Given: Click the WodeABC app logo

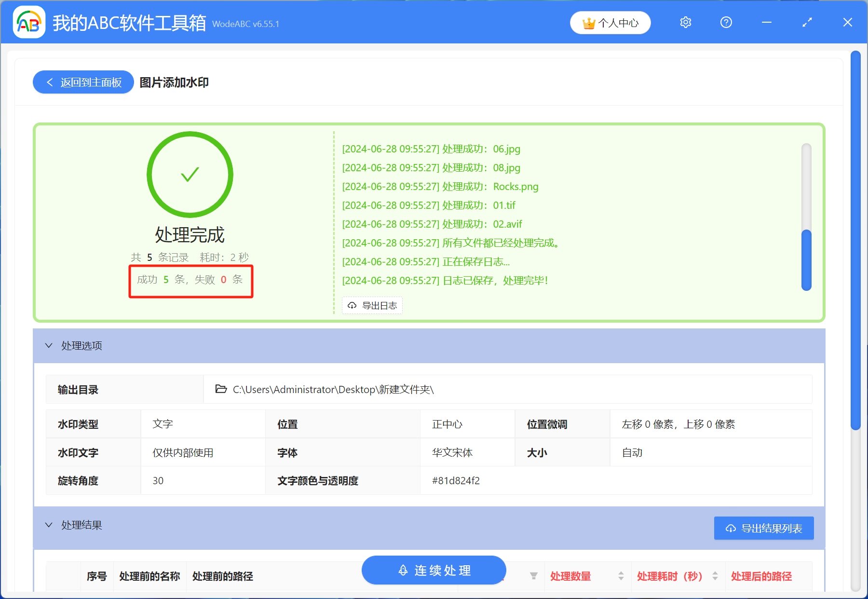Looking at the screenshot, I should pyautogui.click(x=29, y=23).
